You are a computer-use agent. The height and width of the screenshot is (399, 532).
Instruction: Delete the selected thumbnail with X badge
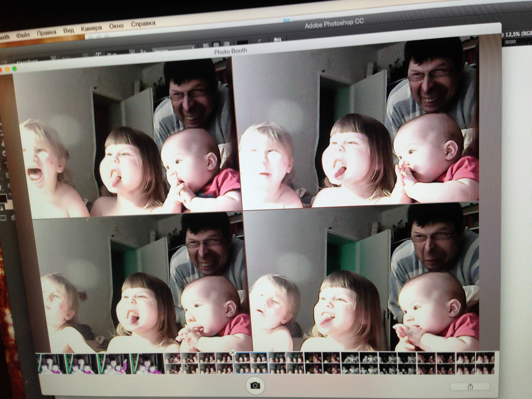click(232, 353)
